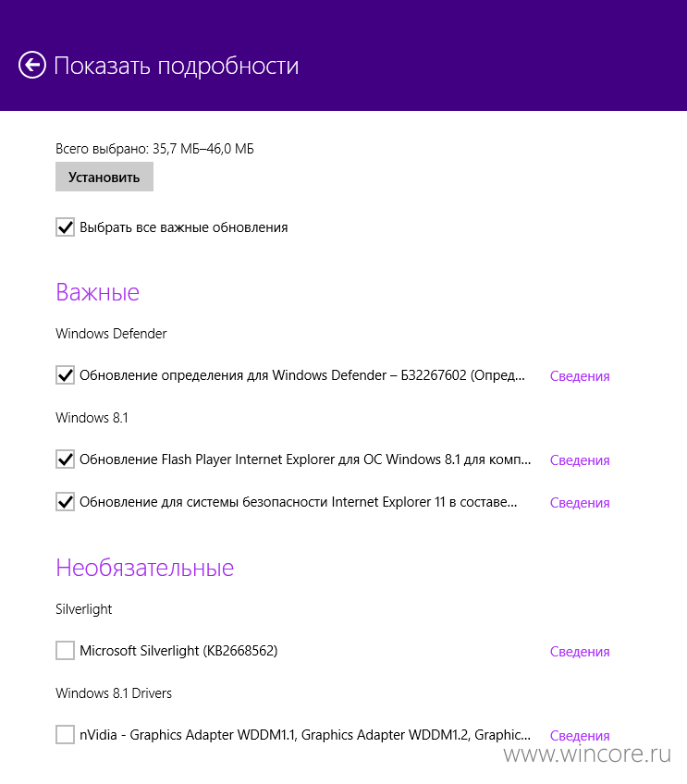Toggle the Windows Defender definition update checkbox
The image size is (687, 784).
65,375
